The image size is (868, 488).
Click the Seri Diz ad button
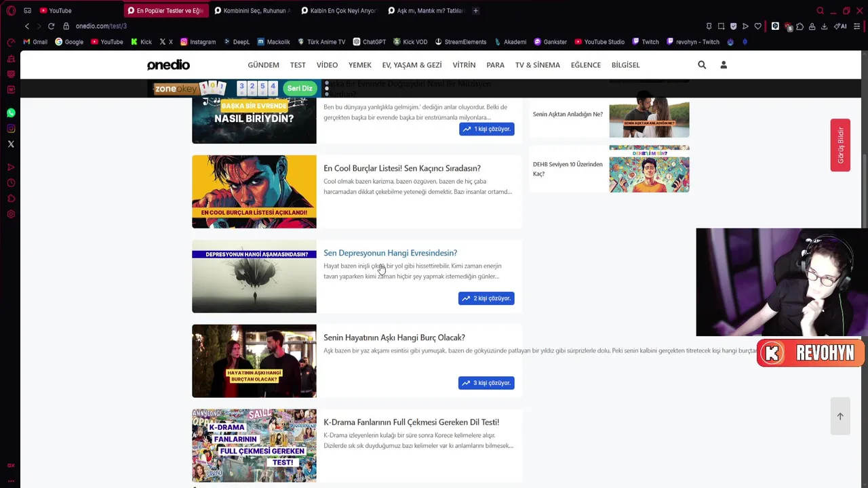[300, 88]
